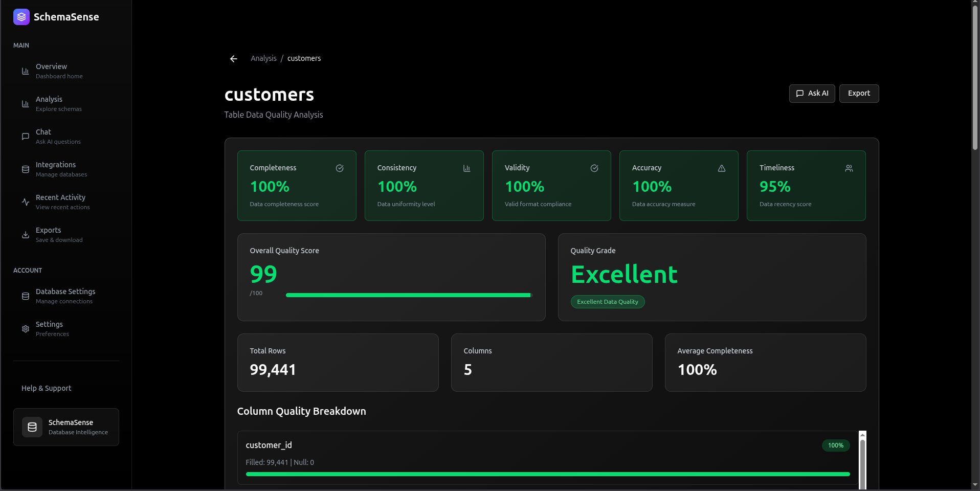Screen dimensions: 980x491
Task: Open the Settings preferences gear
Action: pos(25,329)
